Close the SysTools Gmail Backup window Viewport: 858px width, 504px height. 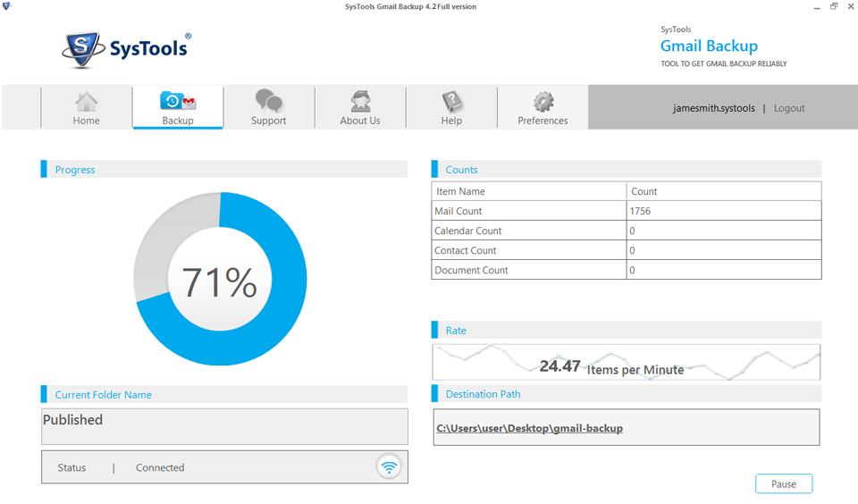(x=851, y=6)
